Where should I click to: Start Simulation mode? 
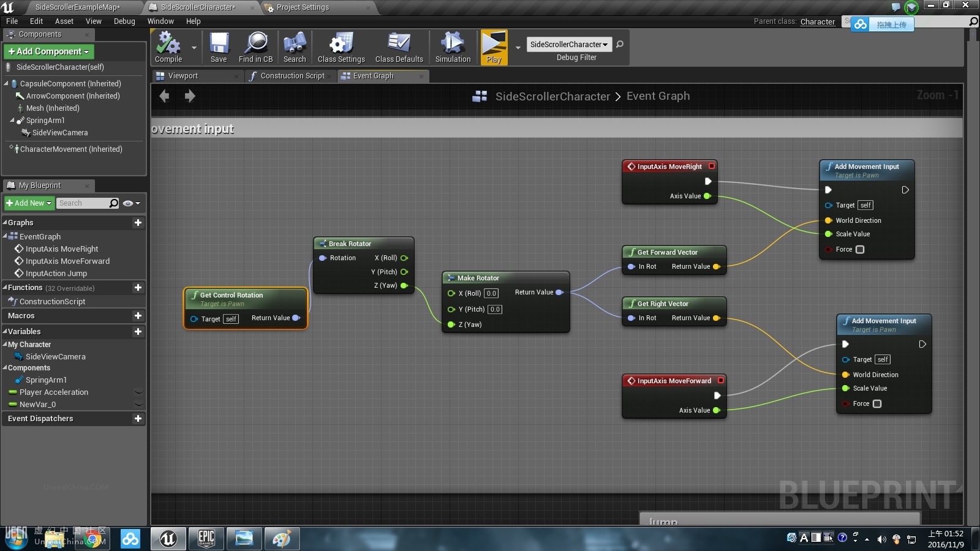453,47
